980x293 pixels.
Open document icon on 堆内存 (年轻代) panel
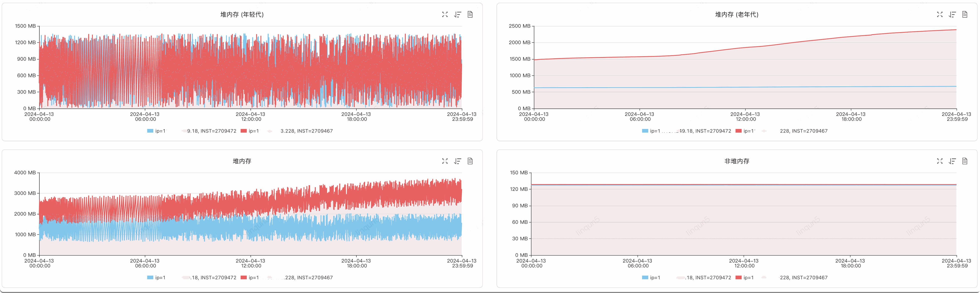(x=470, y=14)
